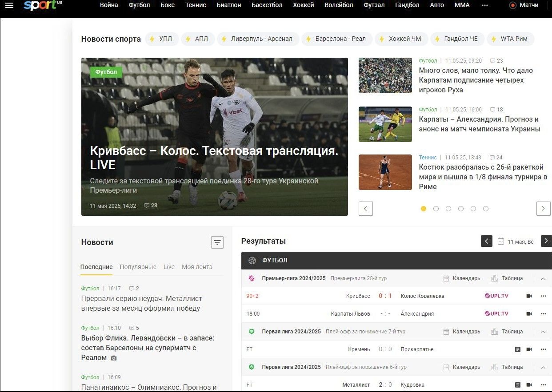552x392 pixels.
Task: Show results for the previous day
Action: point(487,242)
